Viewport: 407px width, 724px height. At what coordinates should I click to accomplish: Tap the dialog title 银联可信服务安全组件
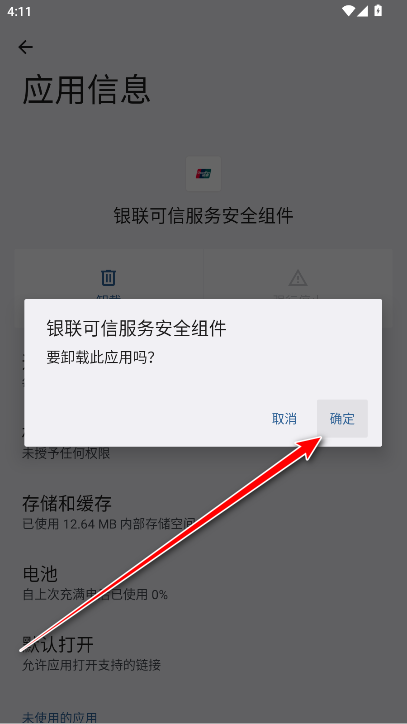coord(137,329)
